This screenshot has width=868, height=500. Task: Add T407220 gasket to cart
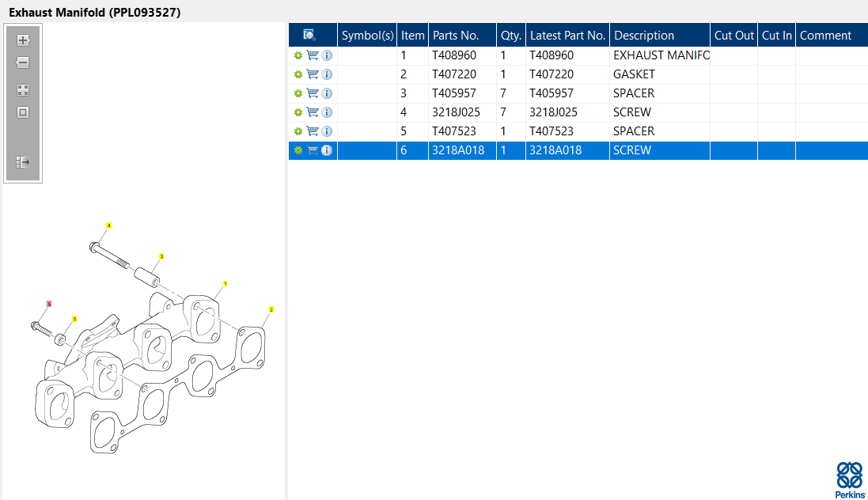[313, 74]
